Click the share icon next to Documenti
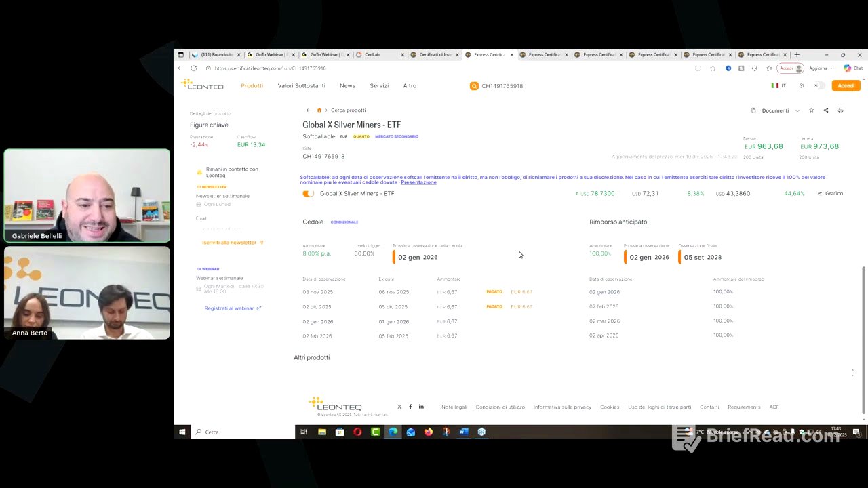 pos(825,110)
